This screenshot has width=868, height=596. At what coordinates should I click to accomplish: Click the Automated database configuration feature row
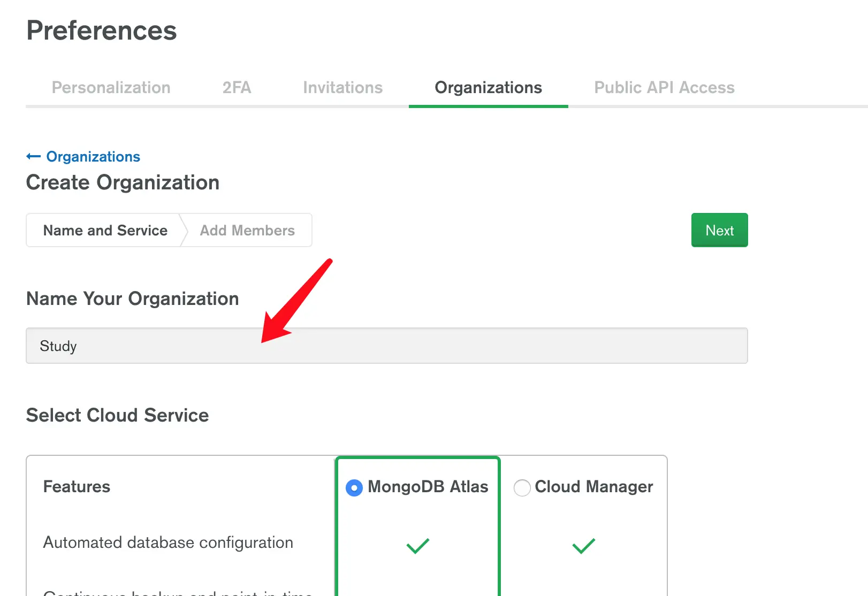[168, 542]
